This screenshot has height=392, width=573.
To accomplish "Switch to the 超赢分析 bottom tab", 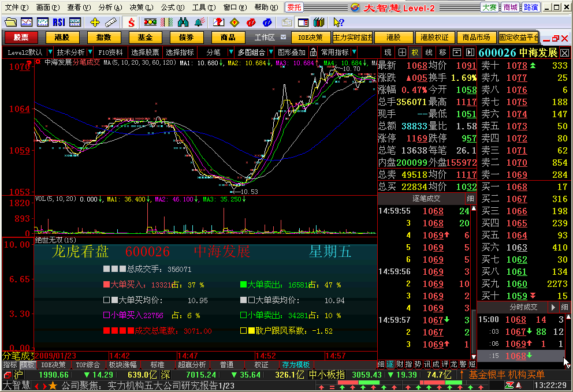I will tap(192, 365).
